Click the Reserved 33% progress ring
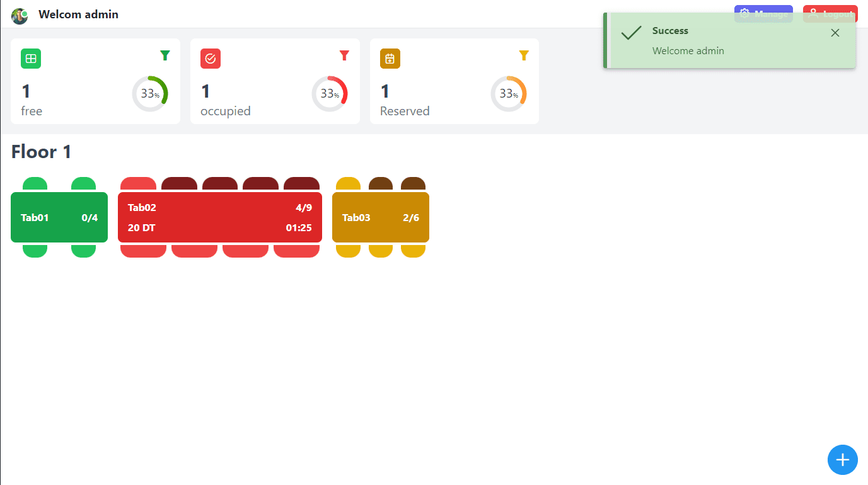Viewport: 868px width, 485px height. pos(509,94)
